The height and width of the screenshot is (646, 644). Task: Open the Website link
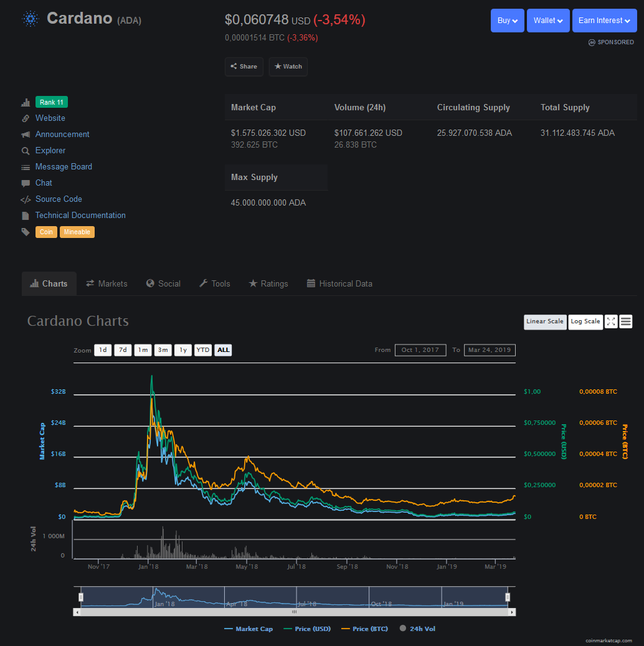[x=50, y=118]
